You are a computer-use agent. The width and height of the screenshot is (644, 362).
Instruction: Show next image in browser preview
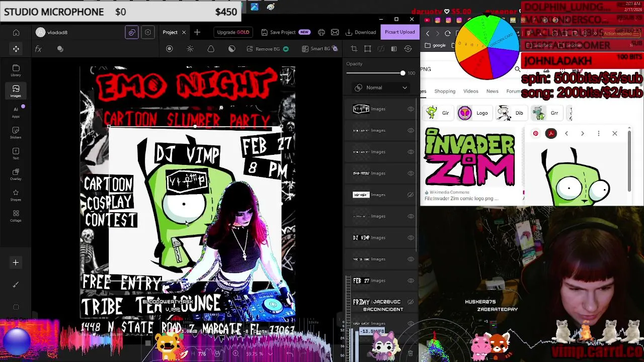point(583,133)
